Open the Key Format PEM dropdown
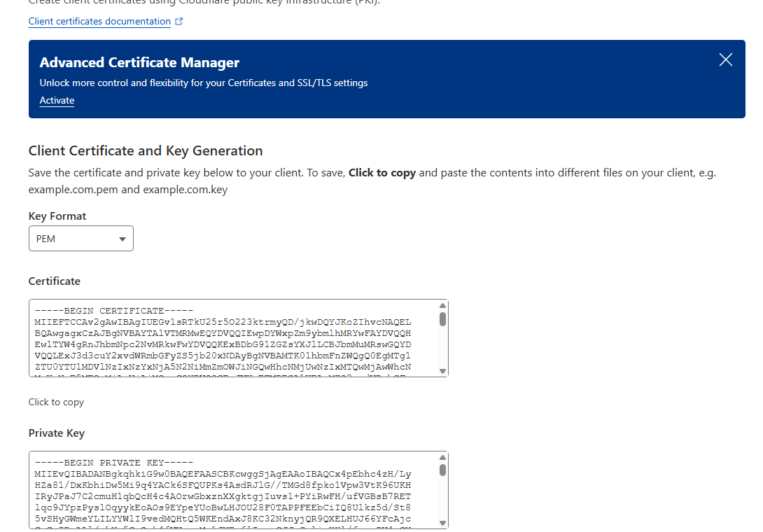The width and height of the screenshot is (763, 532). pyautogui.click(x=80, y=239)
